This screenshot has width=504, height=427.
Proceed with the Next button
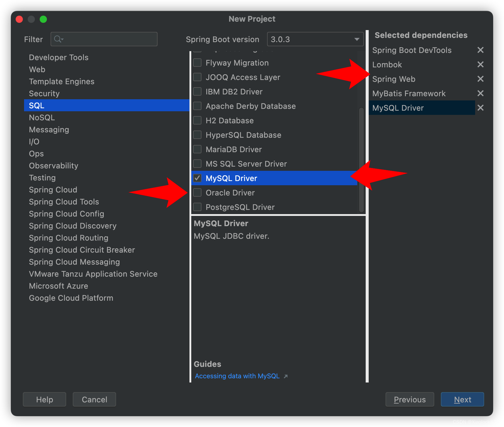pos(463,399)
